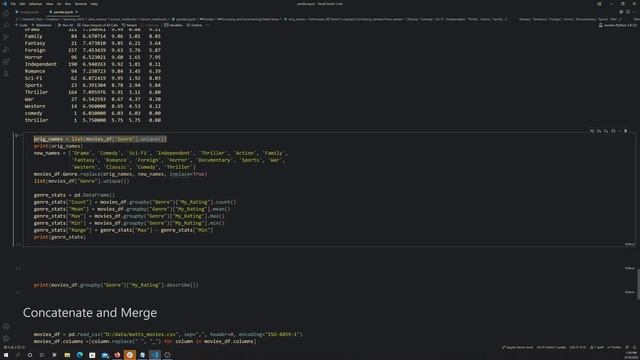Open the Explorer view in activity bar
This screenshot has width=640, height=360.
tap(6, 13)
